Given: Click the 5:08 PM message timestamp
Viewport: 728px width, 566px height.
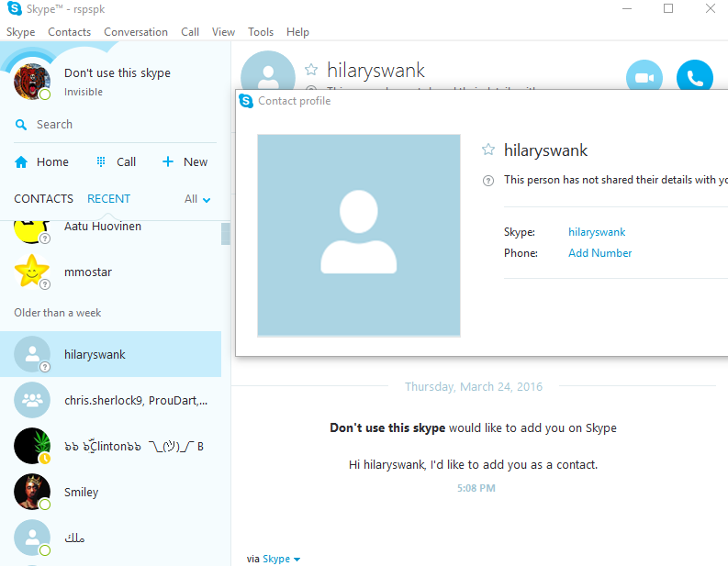Looking at the screenshot, I should point(476,488).
